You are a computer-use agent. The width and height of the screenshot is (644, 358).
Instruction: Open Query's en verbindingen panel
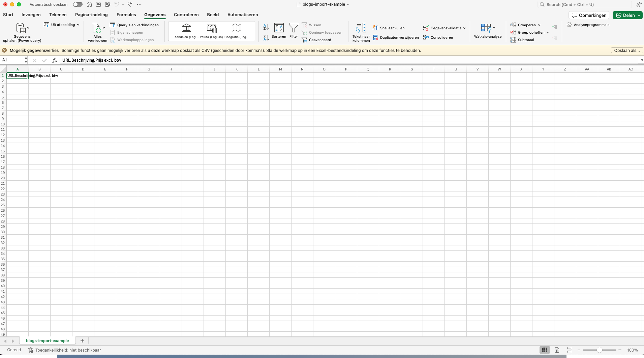[x=134, y=25]
